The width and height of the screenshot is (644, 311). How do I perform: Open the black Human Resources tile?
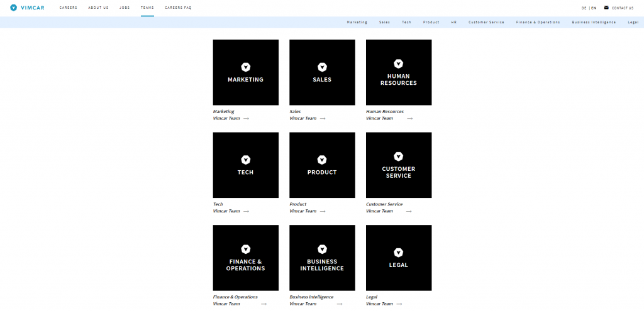click(x=399, y=72)
